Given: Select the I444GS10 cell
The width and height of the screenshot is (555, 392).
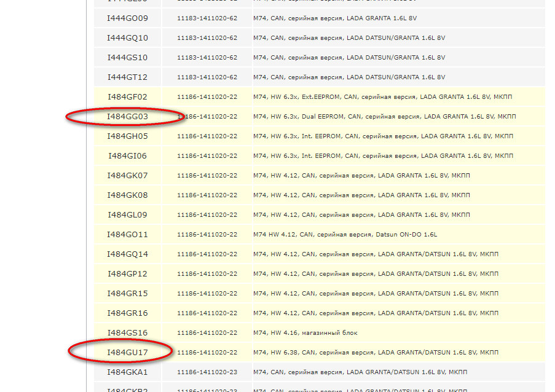Looking at the screenshot, I should pos(127,58).
